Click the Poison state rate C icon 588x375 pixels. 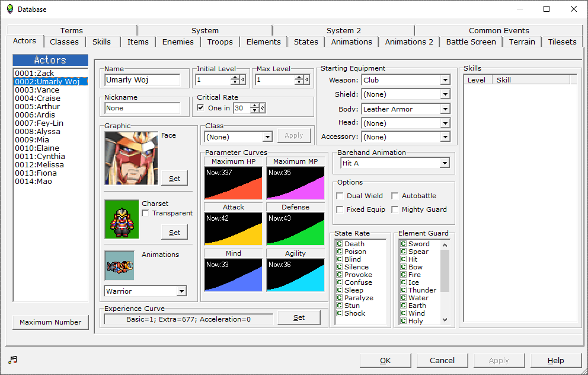point(340,252)
